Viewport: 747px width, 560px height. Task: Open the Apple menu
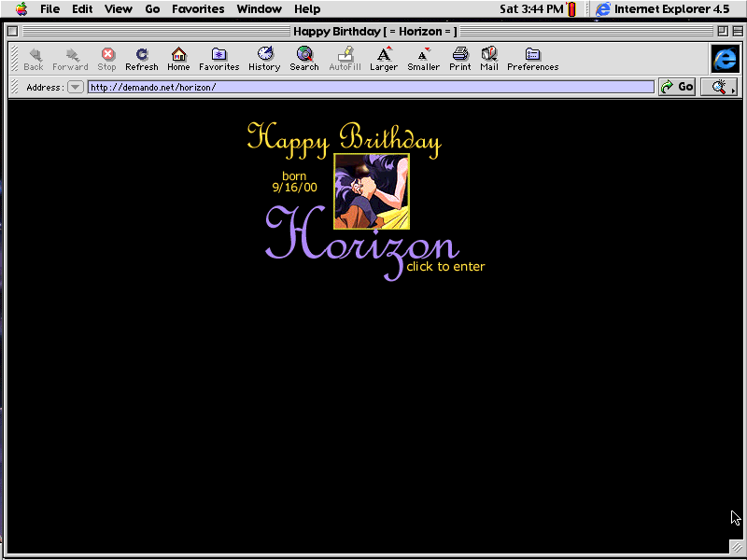[21, 9]
